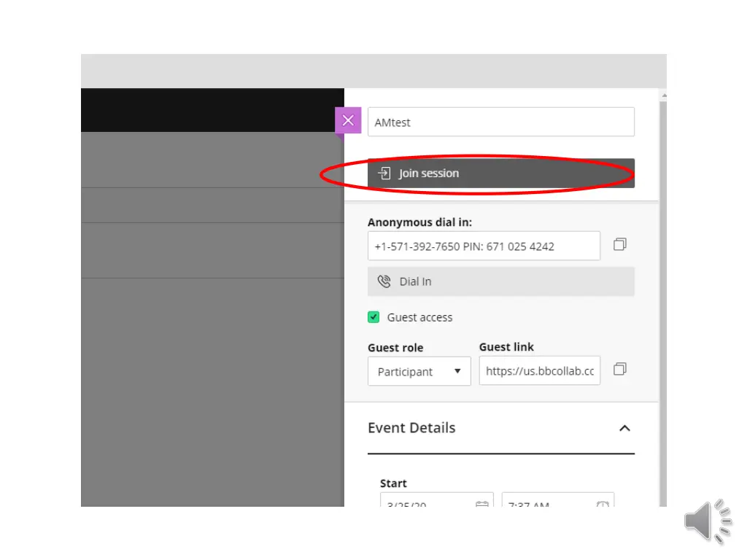Viewport: 747px width, 560px height.
Task: Collapse the Event Details section chevron
Action: pyautogui.click(x=624, y=428)
